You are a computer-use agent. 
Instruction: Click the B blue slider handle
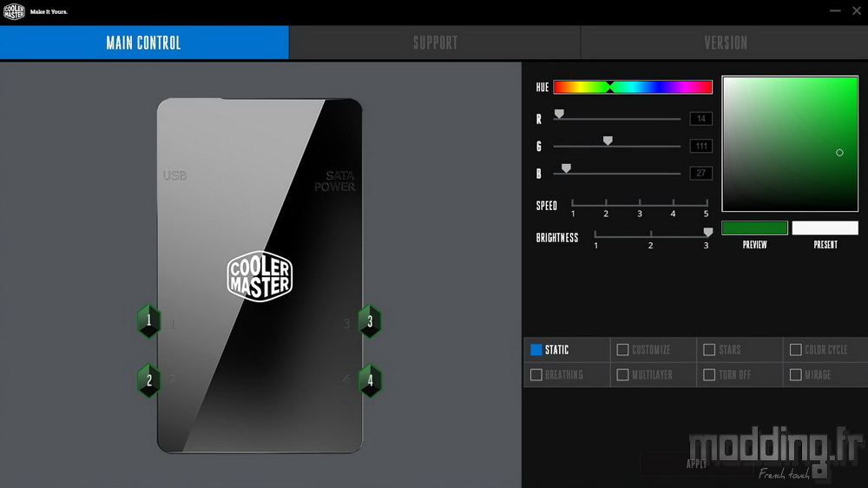[x=566, y=168]
